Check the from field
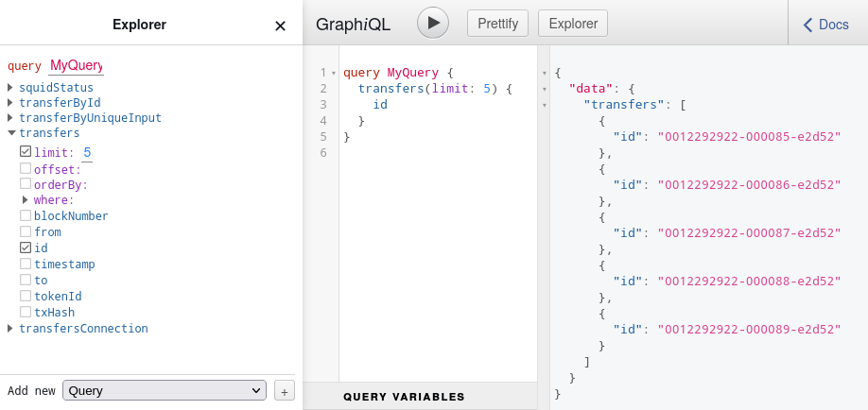Image resolution: width=868 pixels, height=410 pixels. coord(26,231)
